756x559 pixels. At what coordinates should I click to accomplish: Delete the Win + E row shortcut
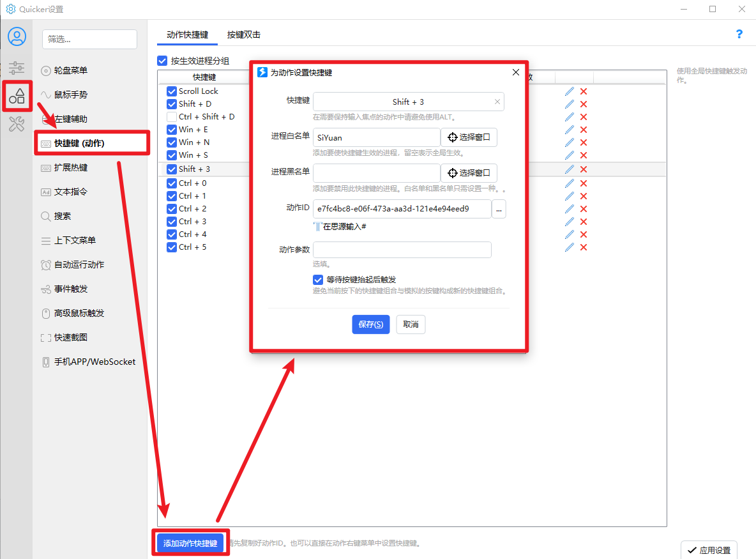(584, 130)
